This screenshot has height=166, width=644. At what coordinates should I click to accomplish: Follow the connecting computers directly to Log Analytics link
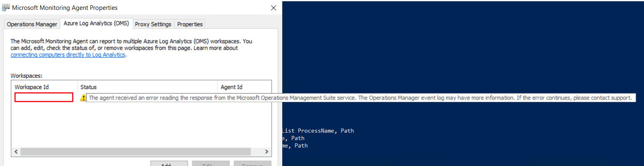[x=68, y=54]
